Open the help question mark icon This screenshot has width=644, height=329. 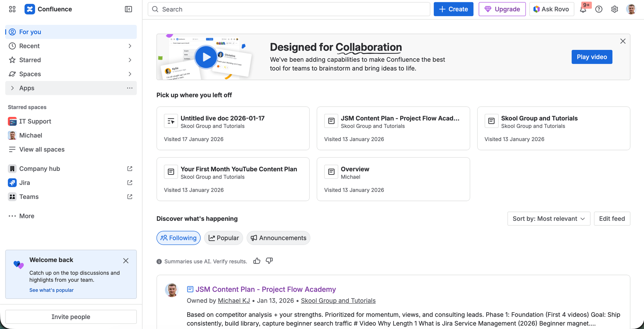coord(599,9)
